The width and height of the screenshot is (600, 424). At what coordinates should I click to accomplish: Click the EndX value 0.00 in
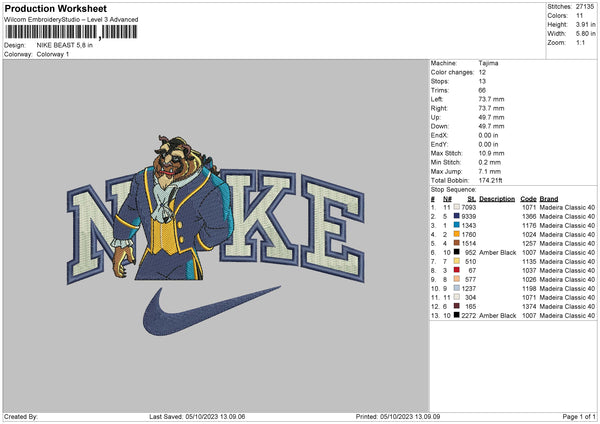(488, 135)
